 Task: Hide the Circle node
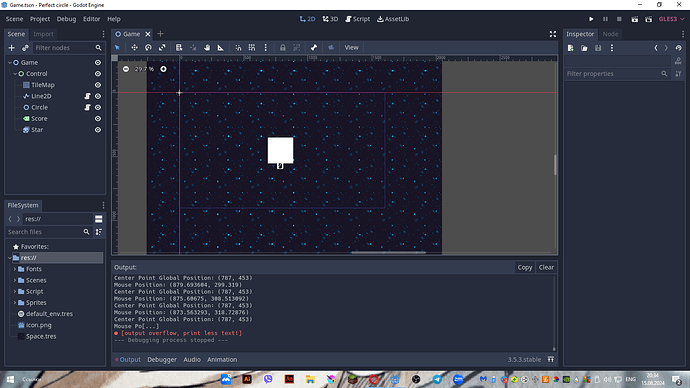point(98,107)
